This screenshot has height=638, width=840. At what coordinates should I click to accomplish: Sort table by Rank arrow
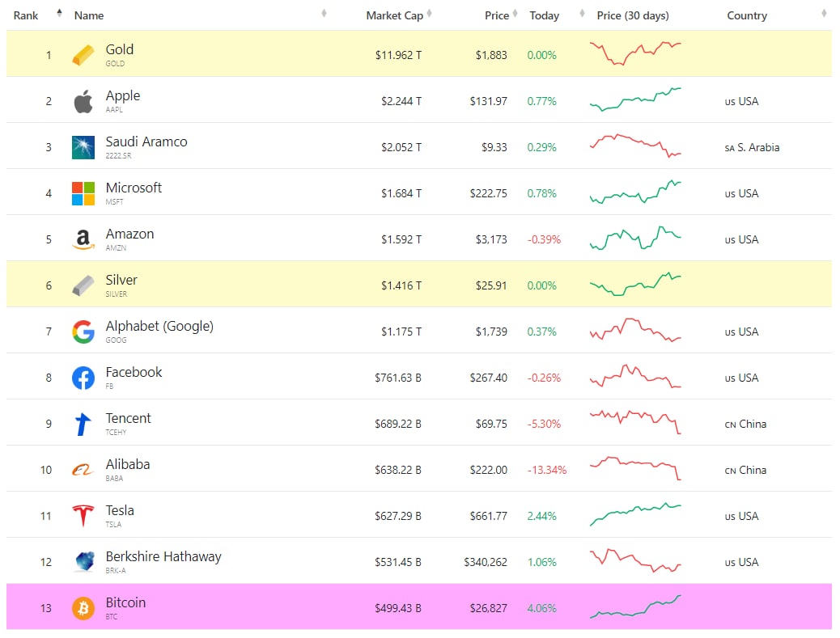(x=59, y=13)
